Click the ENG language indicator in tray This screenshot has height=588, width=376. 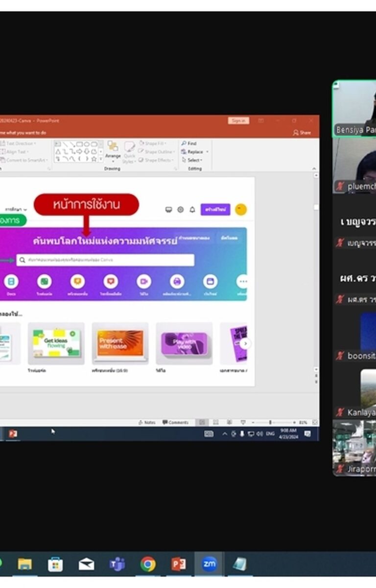click(270, 434)
